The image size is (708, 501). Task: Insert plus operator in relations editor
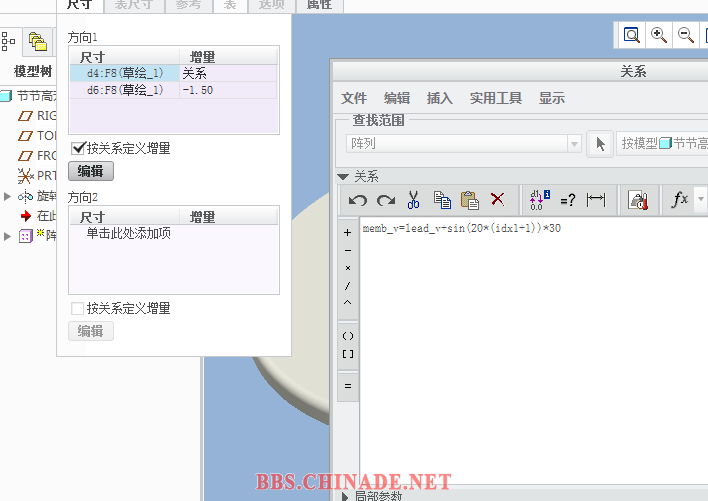pyautogui.click(x=347, y=232)
